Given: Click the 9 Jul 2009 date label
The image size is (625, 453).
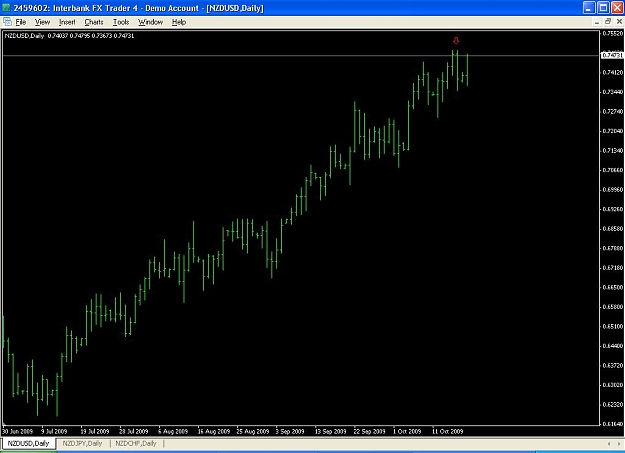Looking at the screenshot, I should [54, 431].
